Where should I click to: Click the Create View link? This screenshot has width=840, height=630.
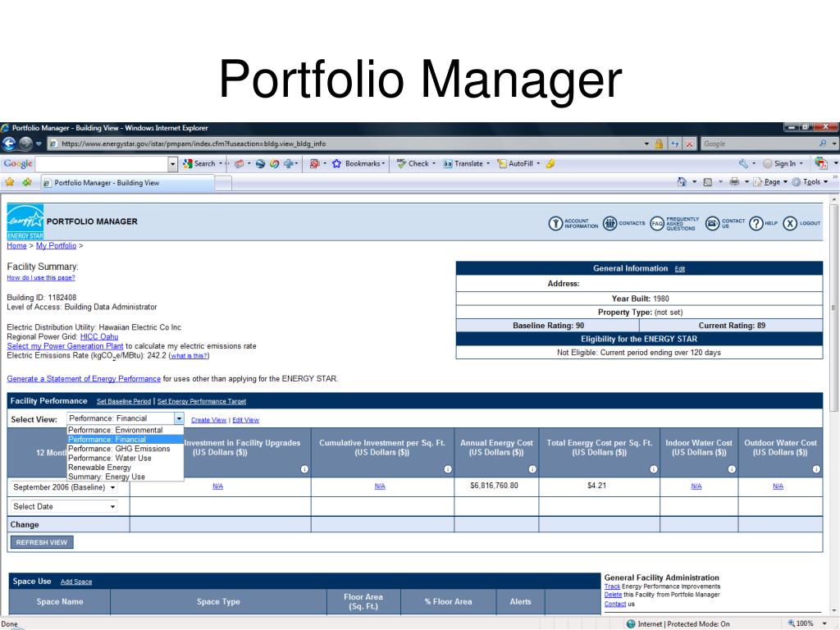click(209, 420)
